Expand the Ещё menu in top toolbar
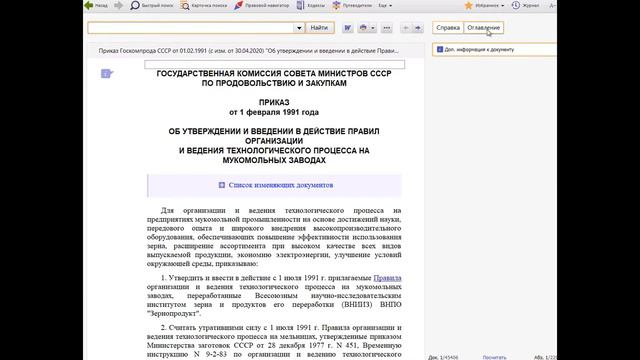Screen dimensions: 640x360 [x=385, y=6]
